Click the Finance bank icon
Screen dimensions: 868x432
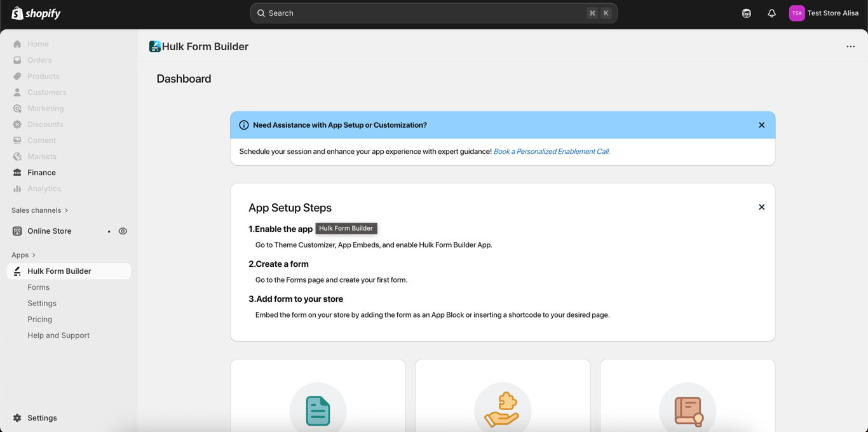pos(17,173)
